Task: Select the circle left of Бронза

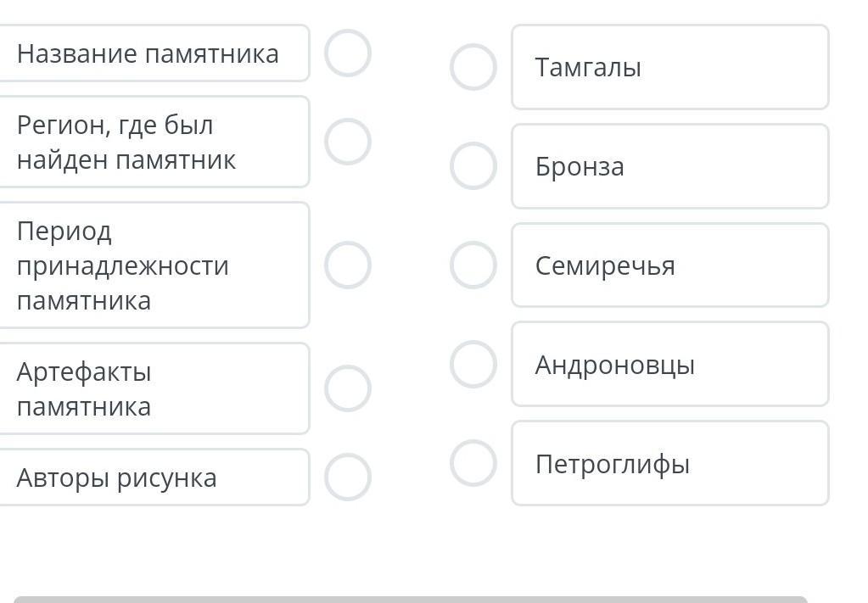Action: point(473,166)
